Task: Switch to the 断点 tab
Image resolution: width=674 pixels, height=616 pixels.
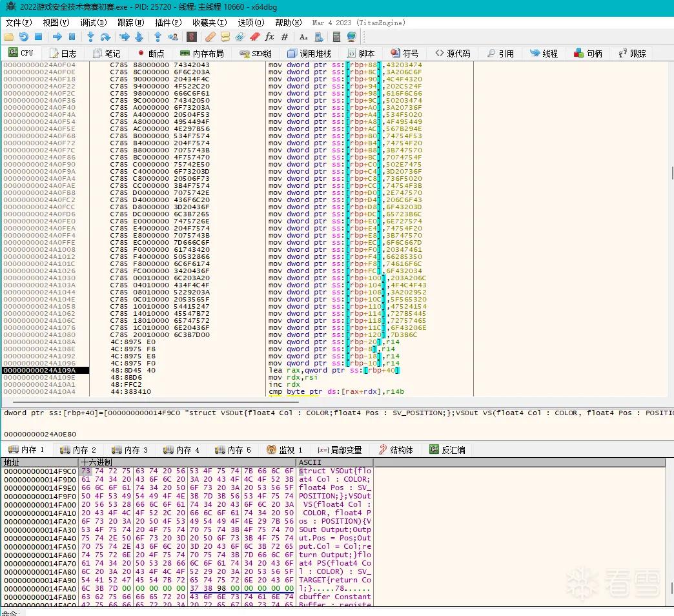Action: coord(151,54)
